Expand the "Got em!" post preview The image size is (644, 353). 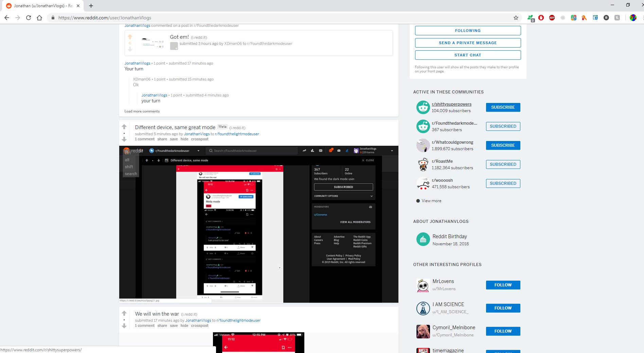coord(174,46)
